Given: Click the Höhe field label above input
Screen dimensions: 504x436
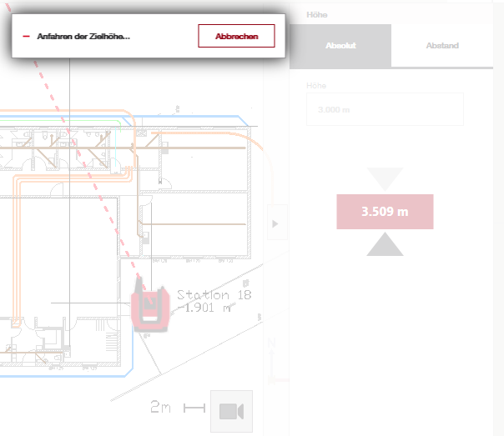Looking at the screenshot, I should (316, 86).
